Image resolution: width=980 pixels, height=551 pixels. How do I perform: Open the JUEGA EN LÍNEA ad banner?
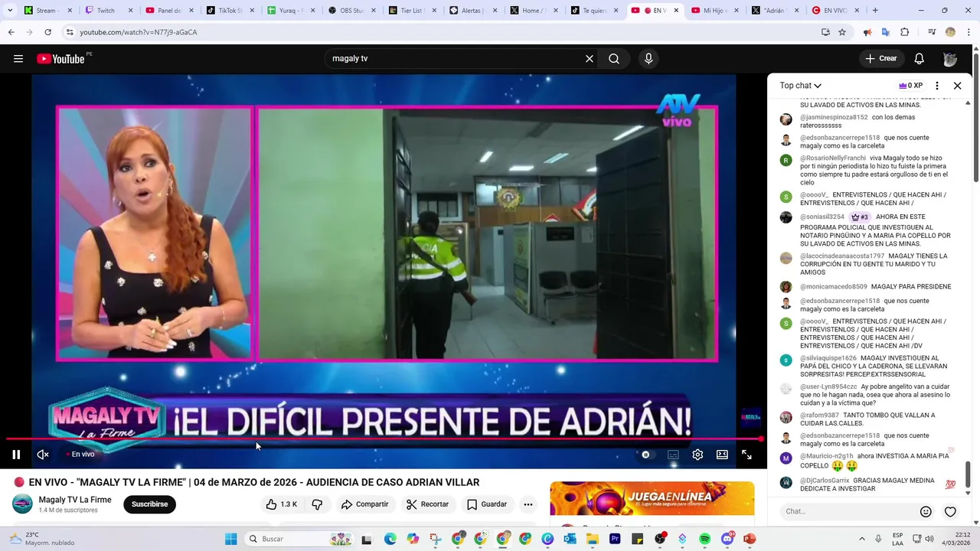[652, 499]
